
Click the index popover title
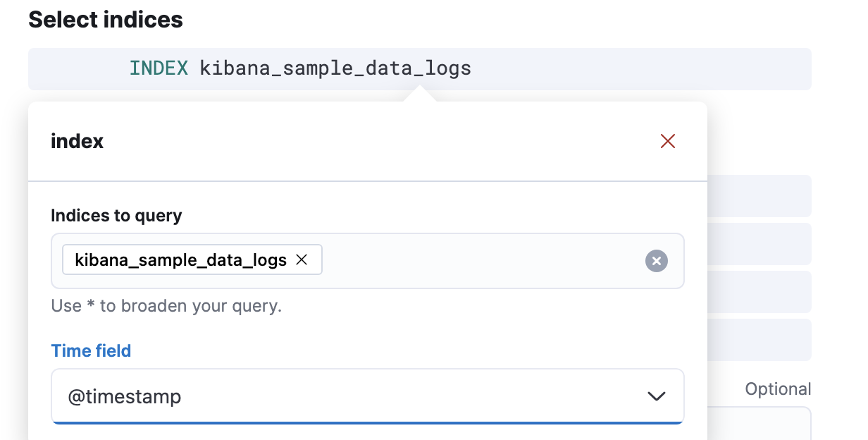point(77,141)
